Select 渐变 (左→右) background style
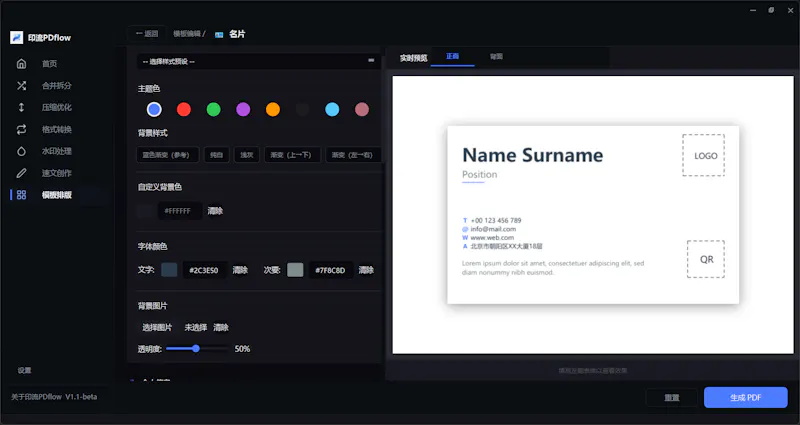 [353, 155]
